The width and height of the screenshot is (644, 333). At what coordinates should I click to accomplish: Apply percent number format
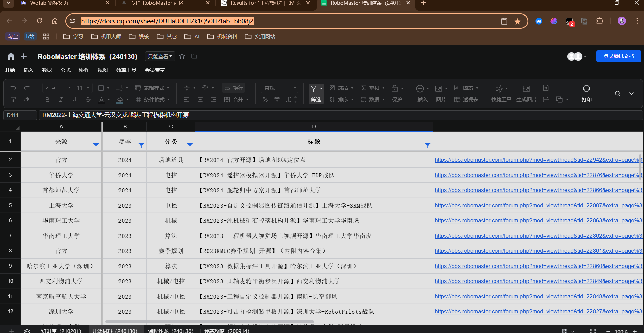265,100
